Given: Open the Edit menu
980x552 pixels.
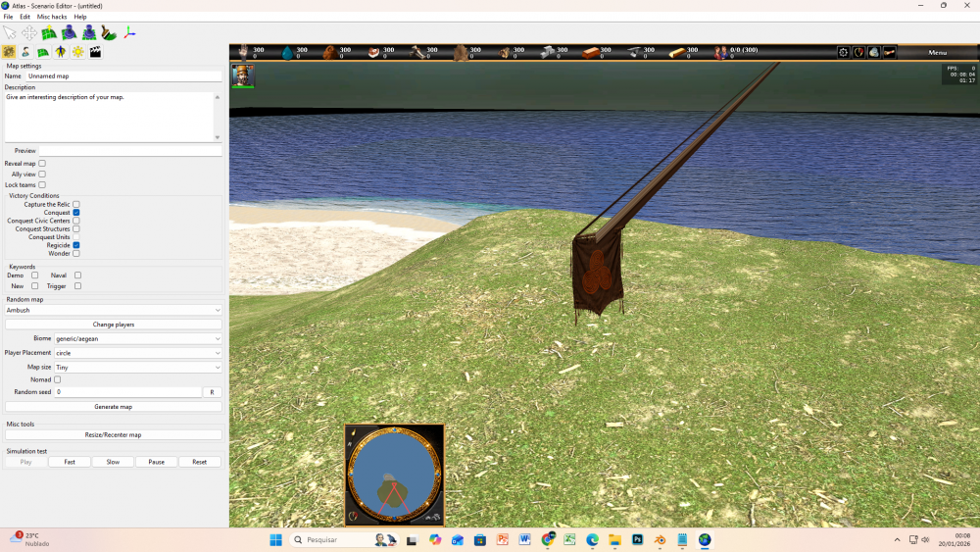Looking at the screenshot, I should click(x=24, y=17).
